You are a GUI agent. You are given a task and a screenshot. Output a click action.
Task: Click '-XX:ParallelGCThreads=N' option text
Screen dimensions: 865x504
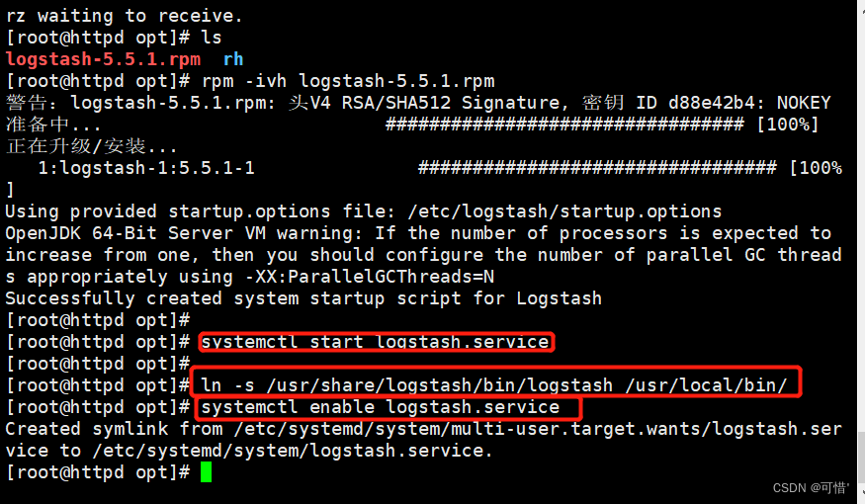(x=370, y=277)
